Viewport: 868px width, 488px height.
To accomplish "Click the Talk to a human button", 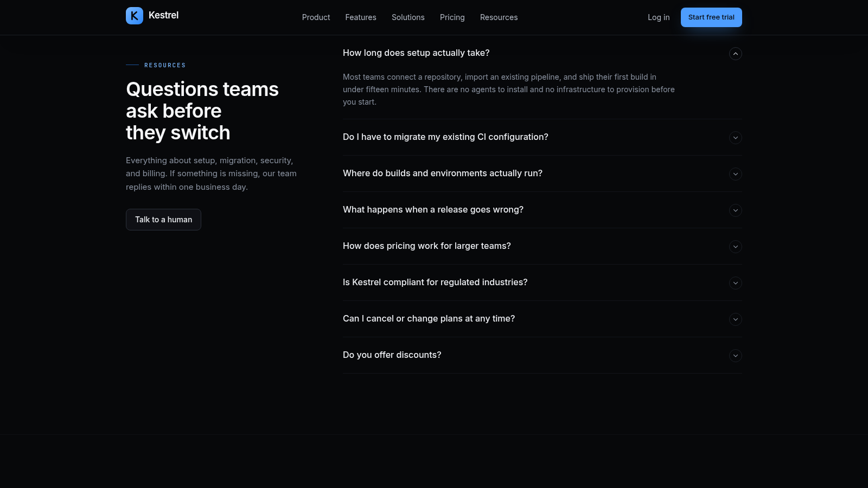I will [x=163, y=220].
